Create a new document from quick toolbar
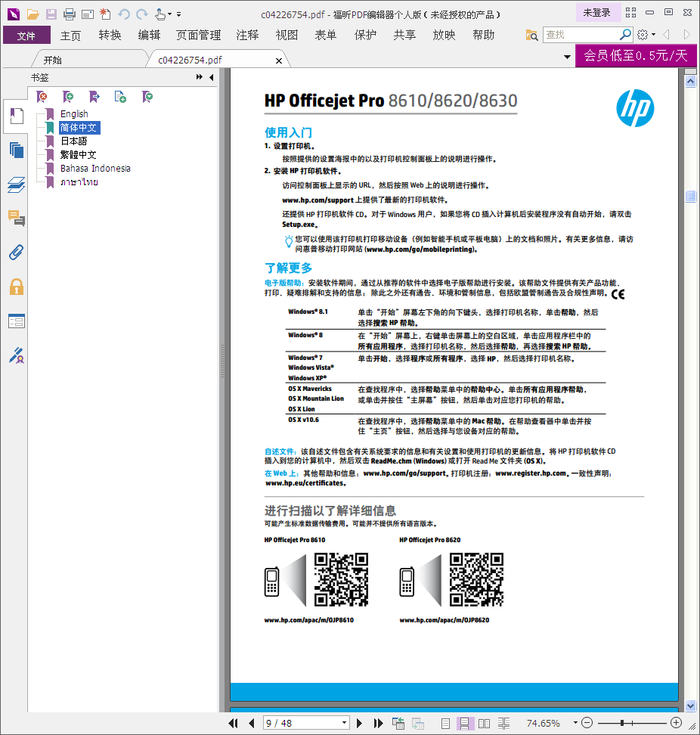700x735 pixels. (x=105, y=14)
